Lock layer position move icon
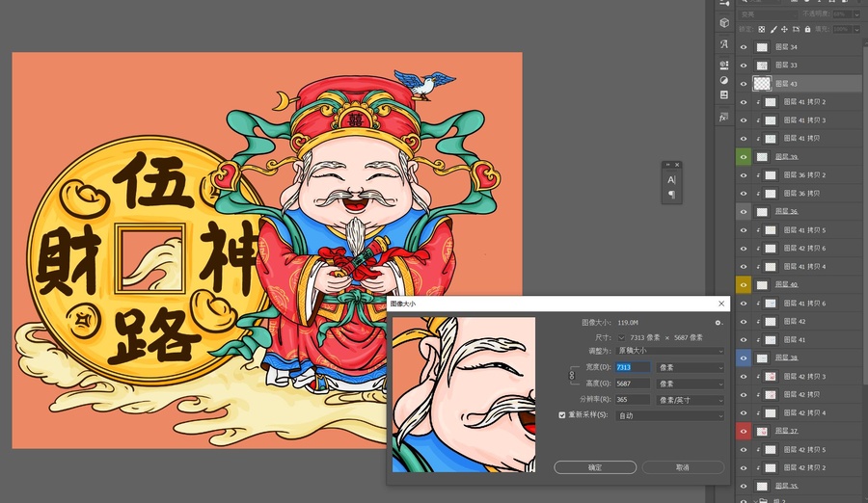The width and height of the screenshot is (868, 503). click(784, 29)
